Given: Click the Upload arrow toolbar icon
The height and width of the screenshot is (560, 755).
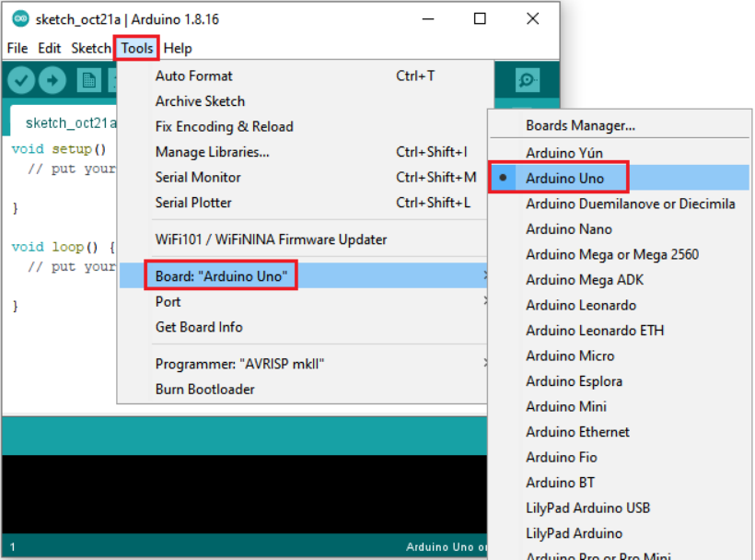Looking at the screenshot, I should click(52, 80).
